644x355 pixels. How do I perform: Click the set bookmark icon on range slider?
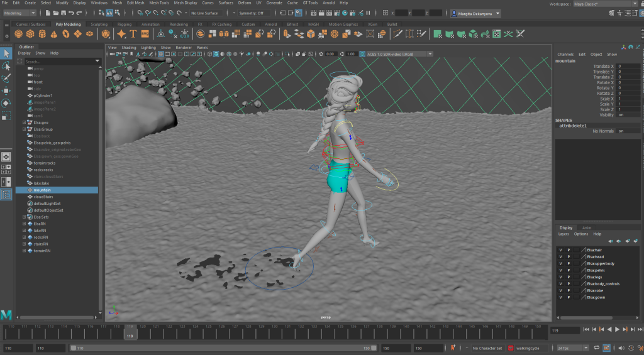[453, 348]
